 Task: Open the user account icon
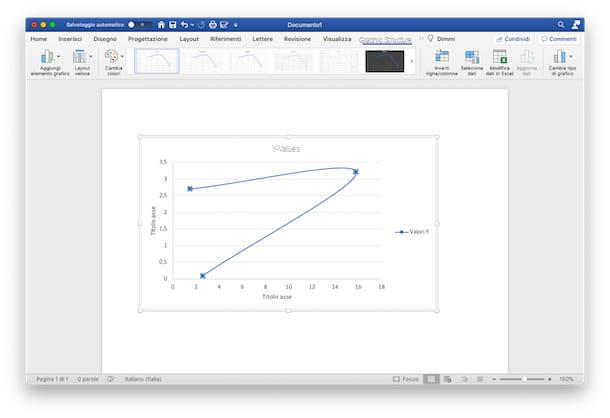576,25
